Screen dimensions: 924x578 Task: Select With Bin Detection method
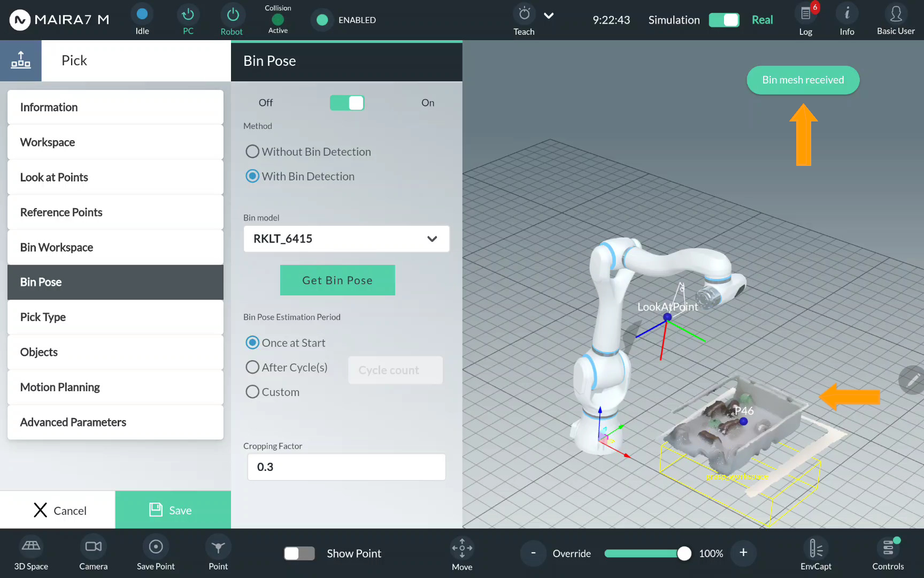252,176
